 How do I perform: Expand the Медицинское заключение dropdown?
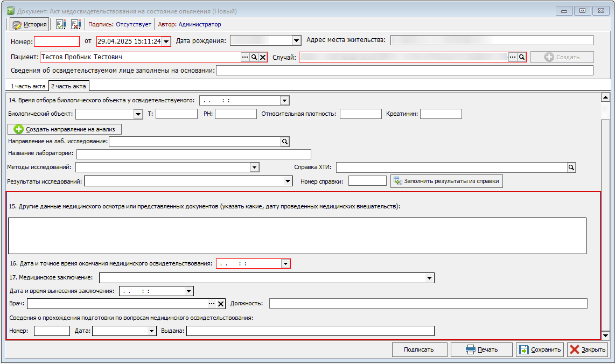tap(430, 278)
